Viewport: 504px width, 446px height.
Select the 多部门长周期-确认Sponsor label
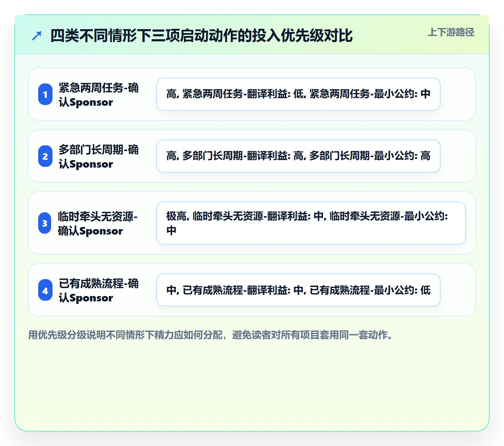point(99,156)
